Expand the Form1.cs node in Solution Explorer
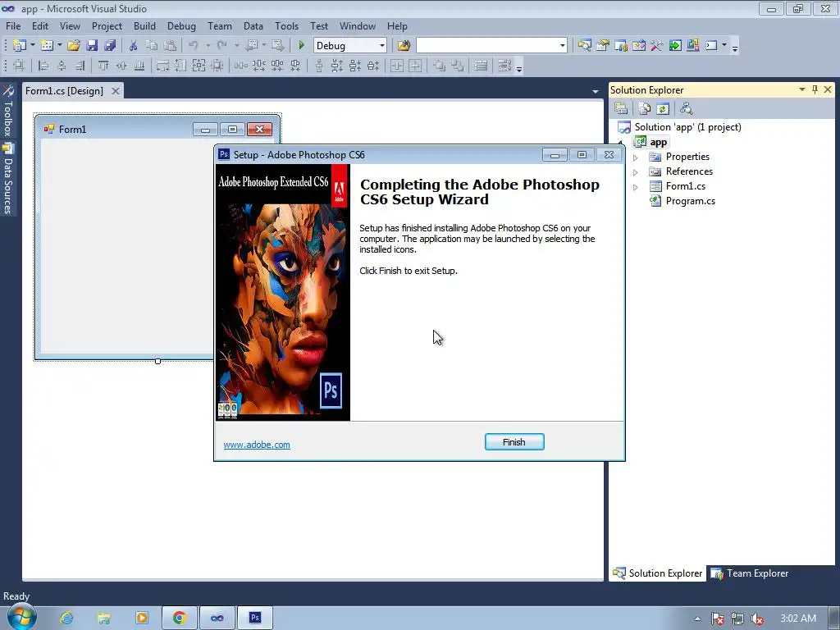This screenshot has height=630, width=840. coord(636,187)
